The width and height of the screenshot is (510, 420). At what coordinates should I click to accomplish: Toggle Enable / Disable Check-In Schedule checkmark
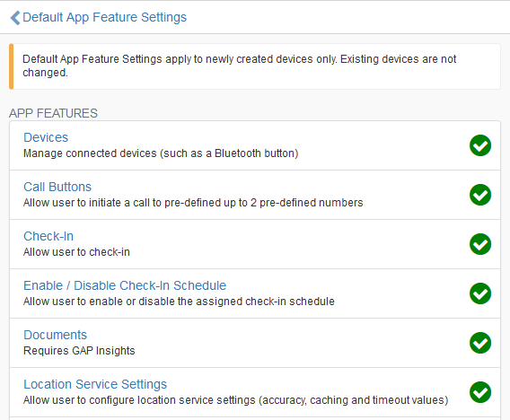[x=480, y=293]
